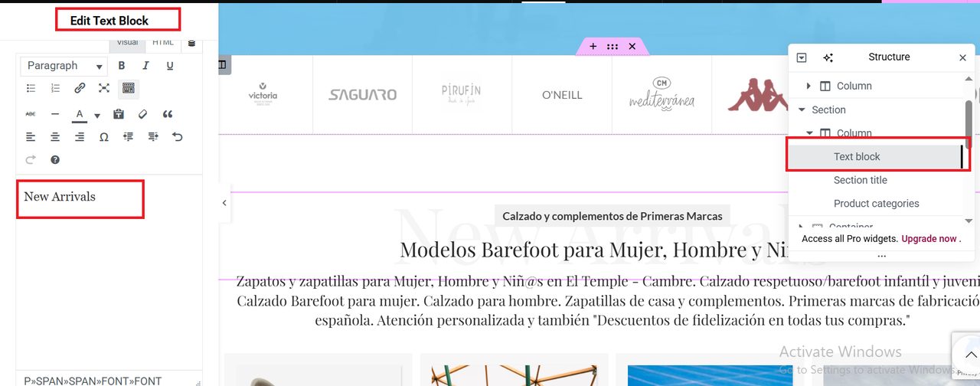
Task: Toggle bold formatting in text editor
Action: coord(121,66)
